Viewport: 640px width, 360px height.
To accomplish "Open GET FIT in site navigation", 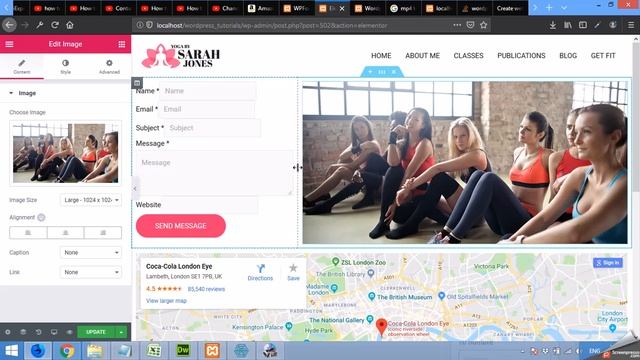I will (603, 56).
